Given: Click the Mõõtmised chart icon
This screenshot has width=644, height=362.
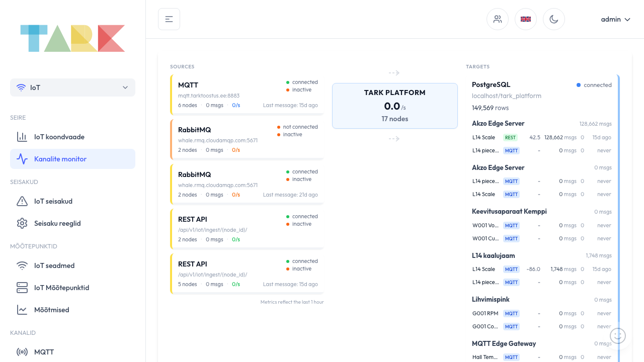Looking at the screenshot, I should [22, 310].
